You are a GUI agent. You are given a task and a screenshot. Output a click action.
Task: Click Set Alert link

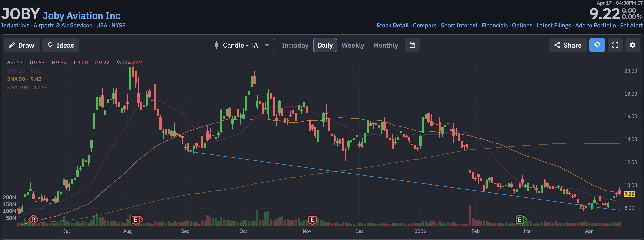pyautogui.click(x=631, y=26)
